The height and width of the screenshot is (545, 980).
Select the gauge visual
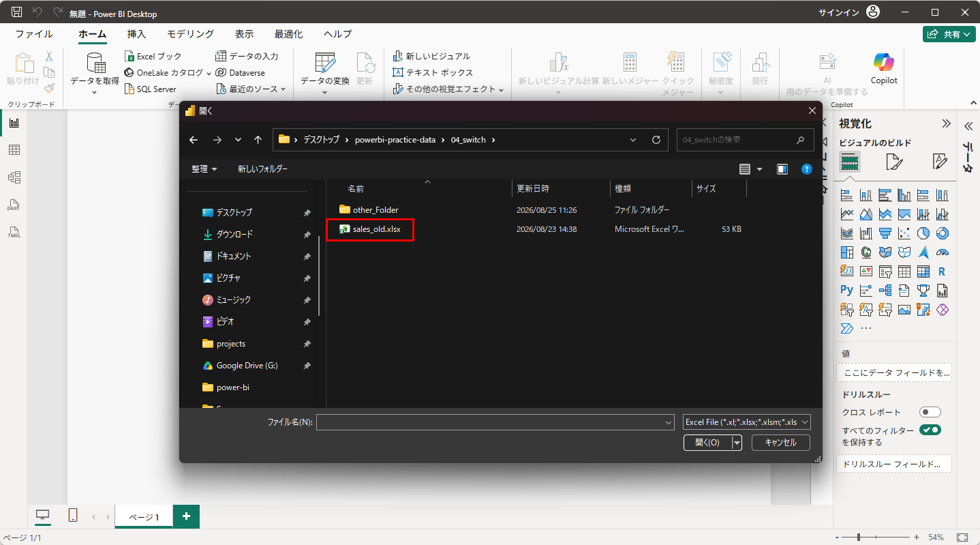click(943, 252)
